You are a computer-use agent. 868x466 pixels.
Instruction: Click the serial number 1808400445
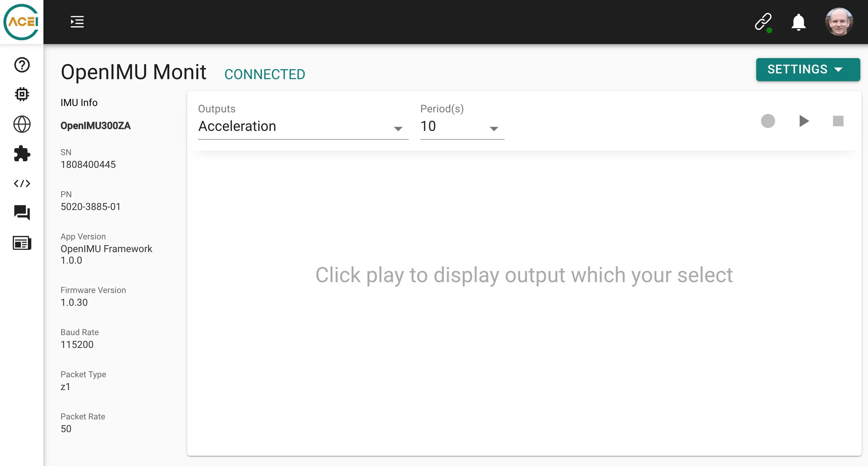(88, 164)
